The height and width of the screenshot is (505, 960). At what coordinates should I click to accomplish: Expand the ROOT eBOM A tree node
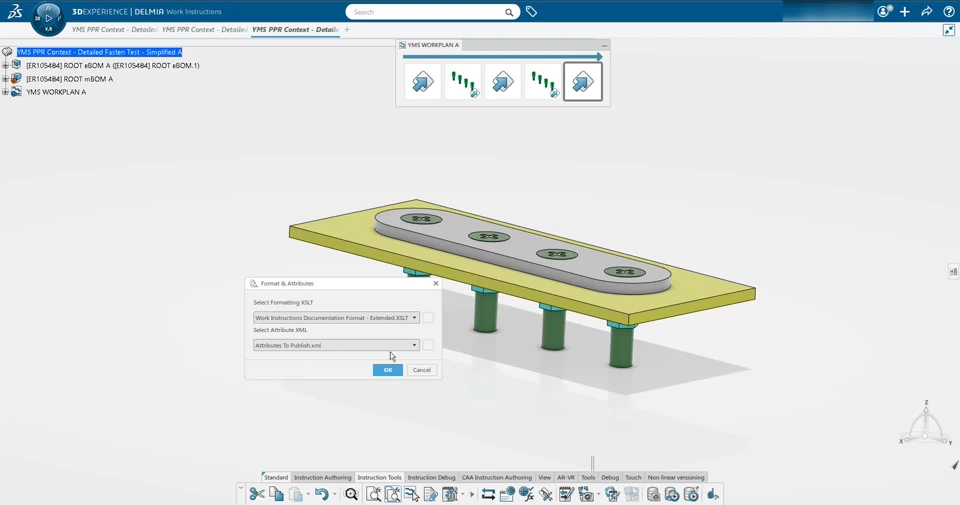tap(6, 65)
